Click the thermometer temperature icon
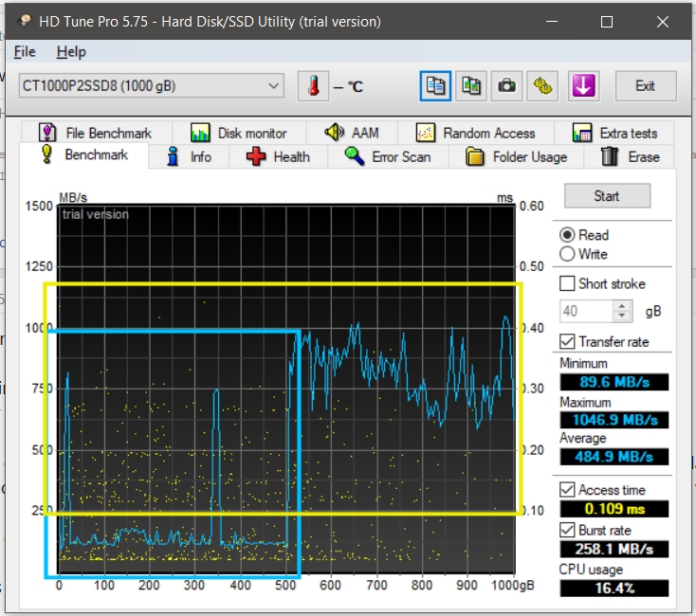The height and width of the screenshot is (616, 696). tap(313, 86)
